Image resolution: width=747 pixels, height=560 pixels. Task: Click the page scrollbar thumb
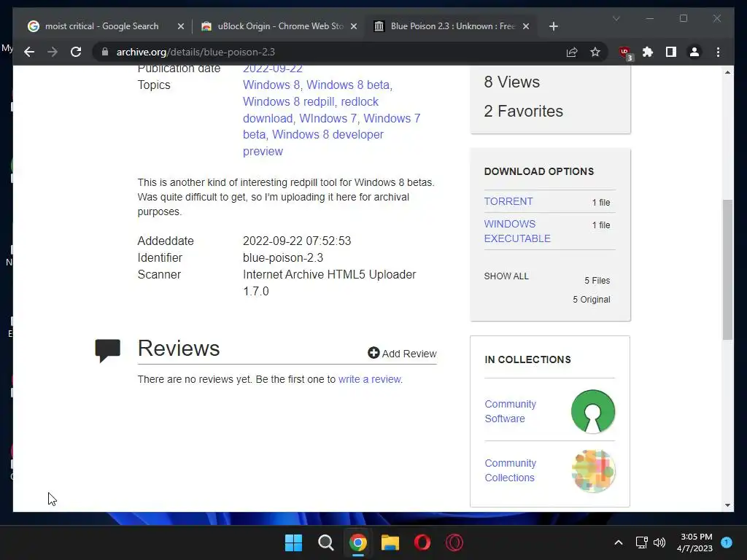(727, 270)
